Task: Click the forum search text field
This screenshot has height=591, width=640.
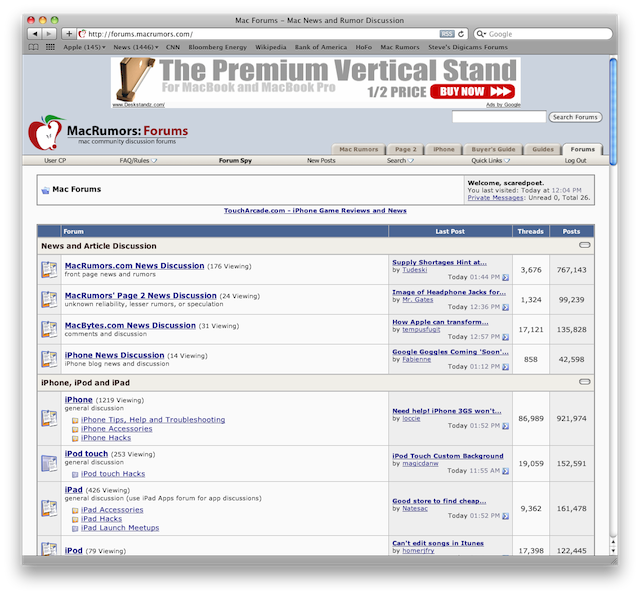Action: click(x=499, y=117)
